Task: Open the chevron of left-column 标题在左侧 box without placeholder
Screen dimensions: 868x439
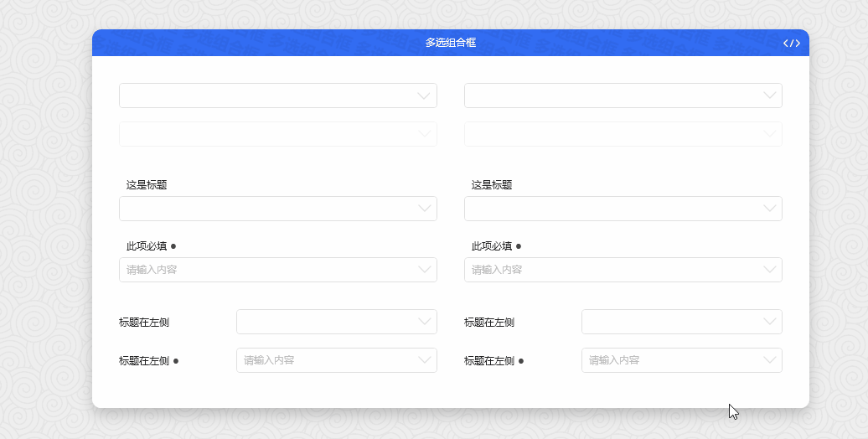Action: tap(425, 322)
